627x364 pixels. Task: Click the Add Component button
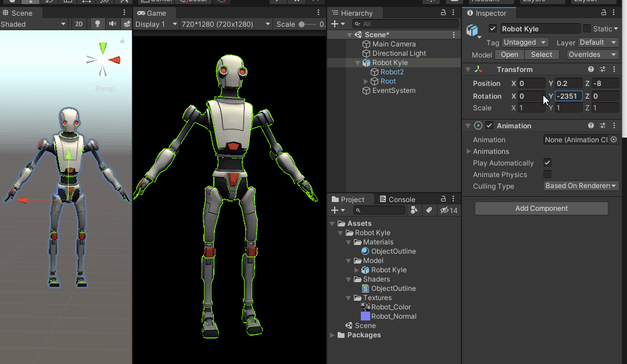tap(541, 208)
